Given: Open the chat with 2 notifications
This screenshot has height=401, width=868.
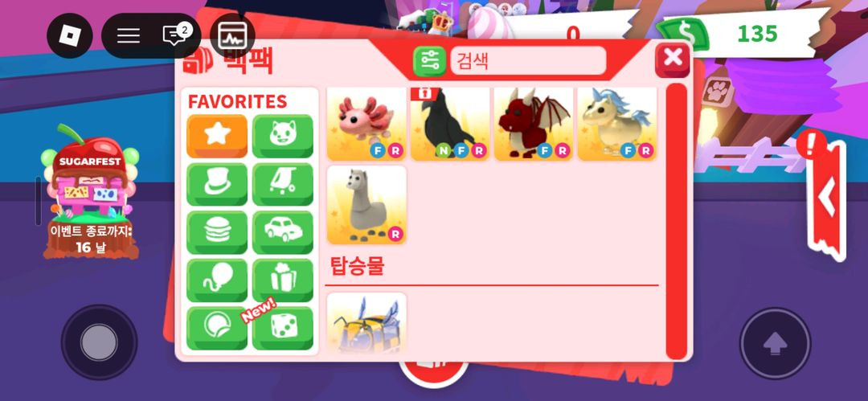Looking at the screenshot, I should (175, 35).
